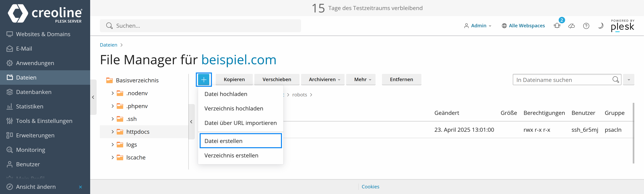The height and width of the screenshot is (194, 644).
Task: Expand the .ssh tree node
Action: click(112, 119)
